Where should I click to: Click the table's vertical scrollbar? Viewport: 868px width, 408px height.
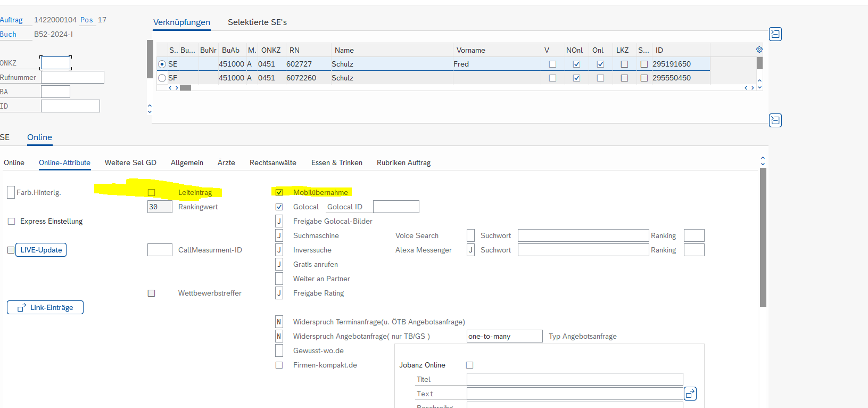759,63
